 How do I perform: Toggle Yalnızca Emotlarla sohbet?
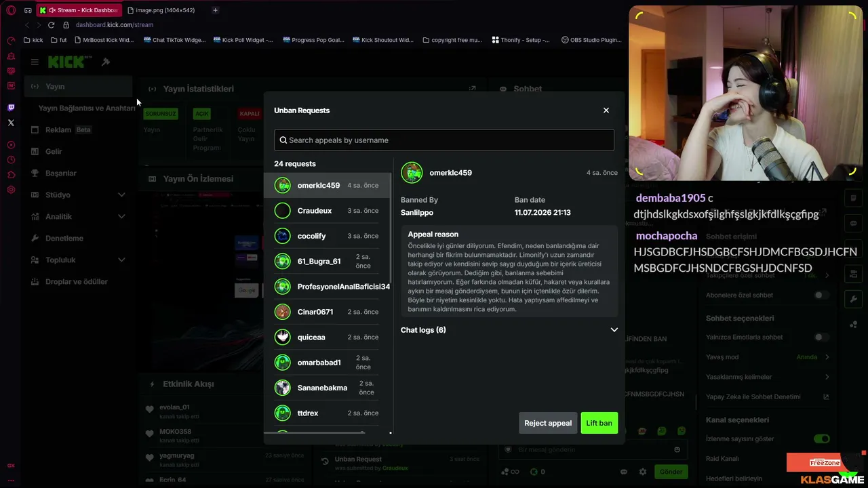pos(821,337)
